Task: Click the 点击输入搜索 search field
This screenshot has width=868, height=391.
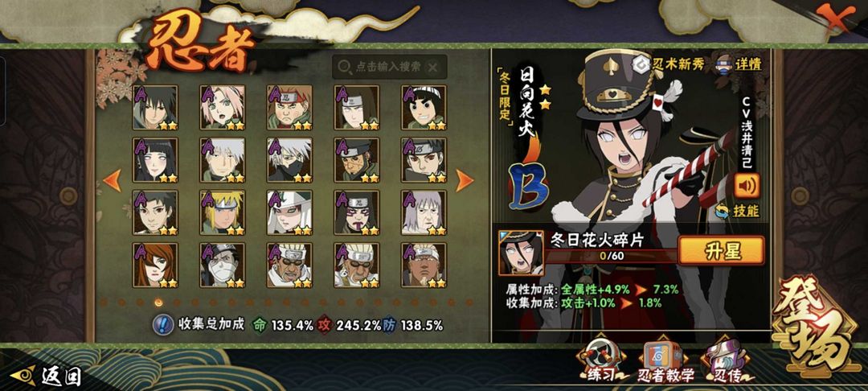Action: point(389,67)
